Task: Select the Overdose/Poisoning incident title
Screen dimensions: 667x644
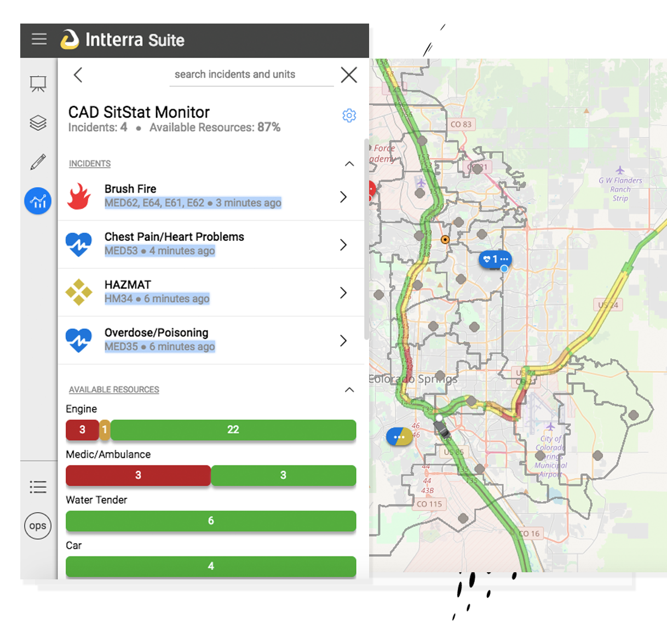Action: click(x=157, y=333)
